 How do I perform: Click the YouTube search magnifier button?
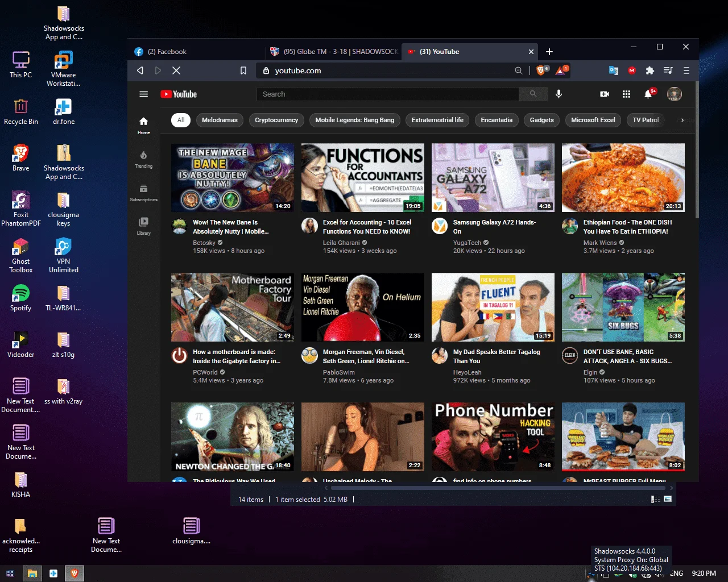pos(533,94)
